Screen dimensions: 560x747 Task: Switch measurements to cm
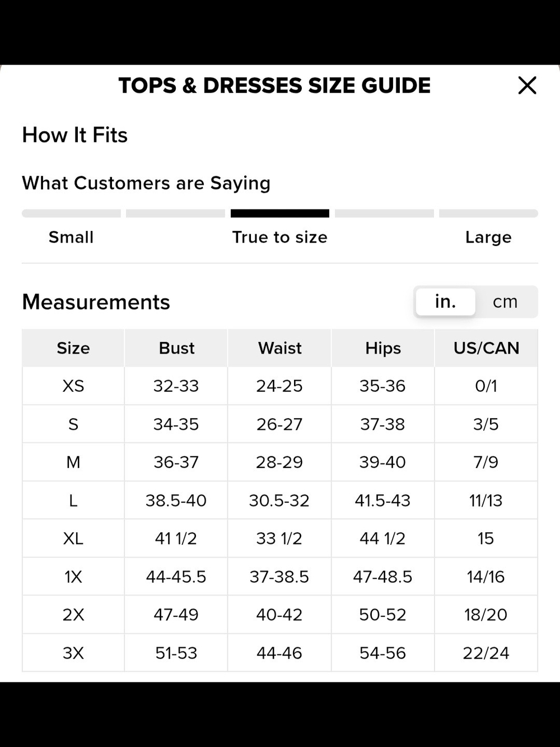click(505, 301)
